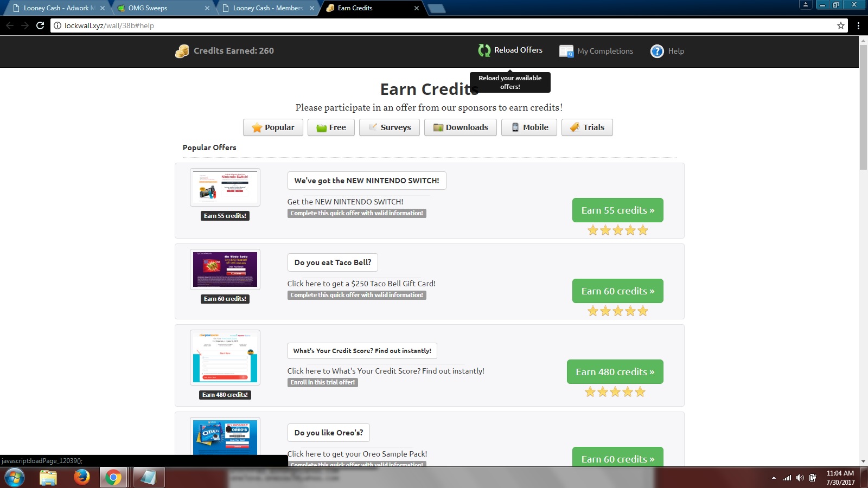Click the browser back arrow
This screenshot has width=868, height=488.
pos(10,25)
